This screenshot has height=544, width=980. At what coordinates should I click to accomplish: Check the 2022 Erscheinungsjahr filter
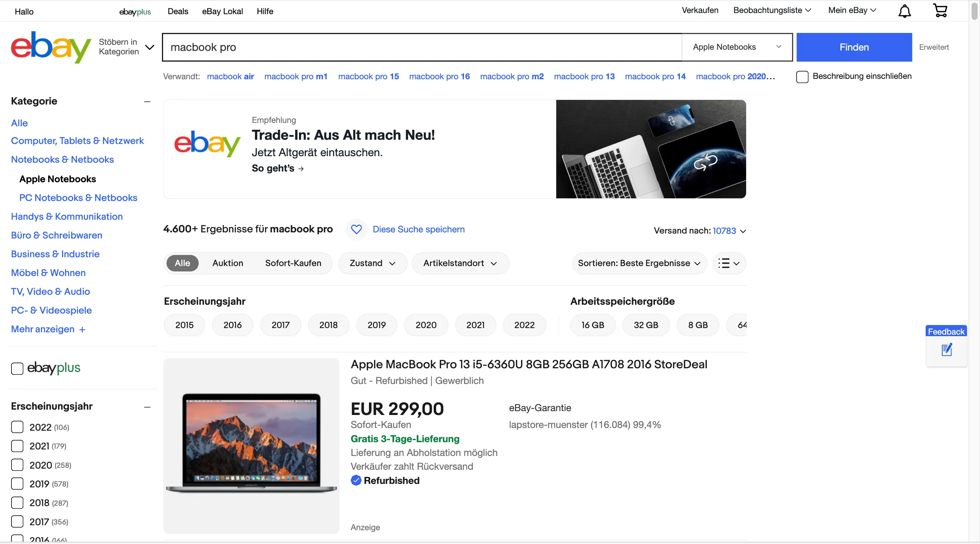click(17, 427)
